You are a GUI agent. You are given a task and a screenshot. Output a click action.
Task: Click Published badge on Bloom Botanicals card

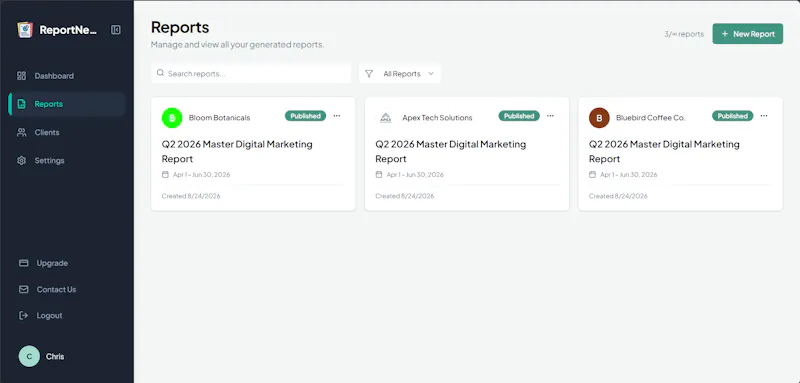coord(305,116)
